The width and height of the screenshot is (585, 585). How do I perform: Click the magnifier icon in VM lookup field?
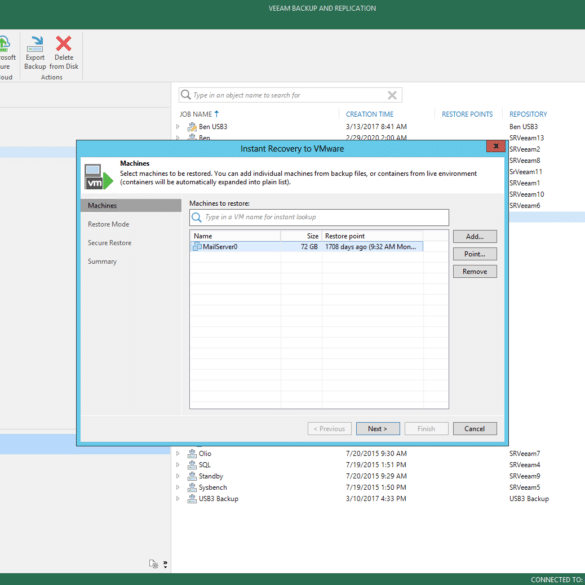[x=197, y=217]
